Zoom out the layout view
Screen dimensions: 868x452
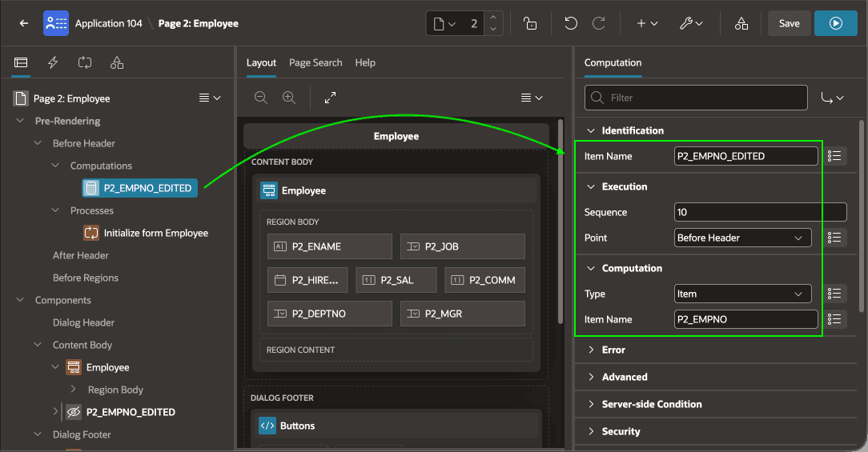[x=261, y=98]
